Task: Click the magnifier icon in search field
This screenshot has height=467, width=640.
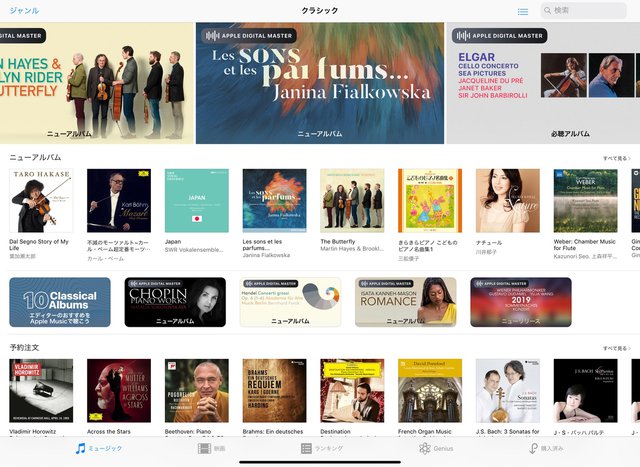Action: point(548,11)
